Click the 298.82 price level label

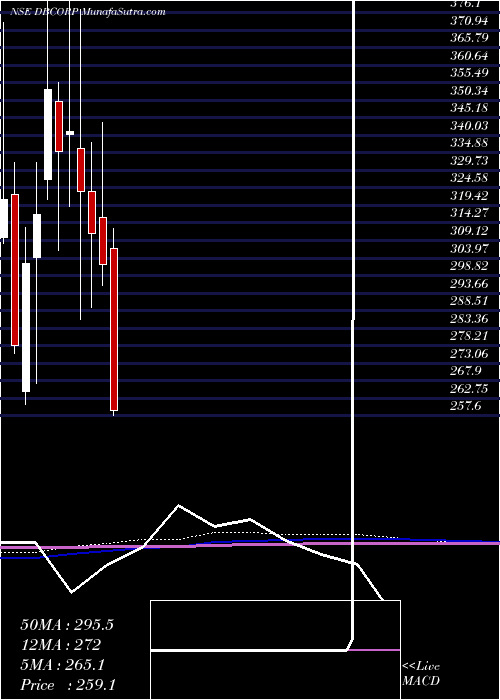tap(470, 266)
